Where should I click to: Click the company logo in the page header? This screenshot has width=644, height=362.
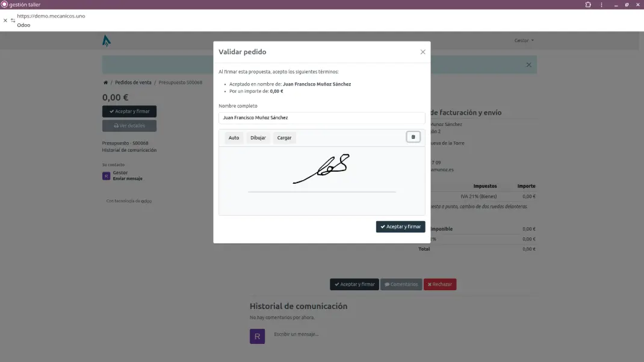click(105, 40)
